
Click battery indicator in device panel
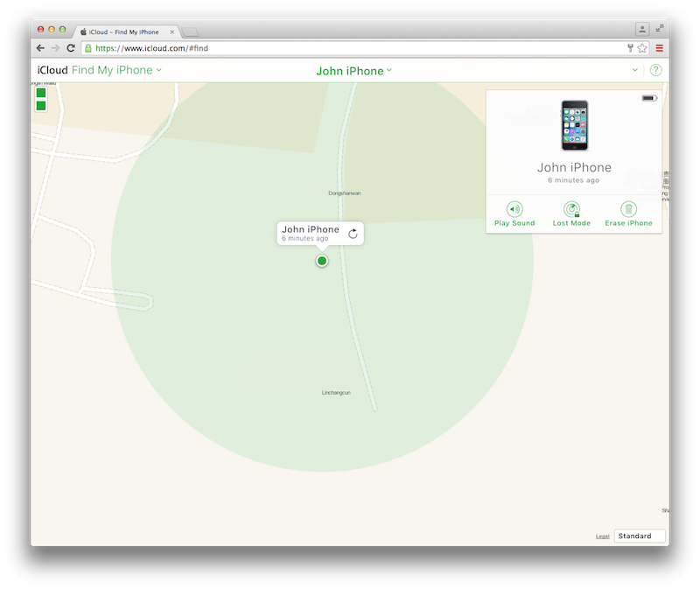coord(649,98)
